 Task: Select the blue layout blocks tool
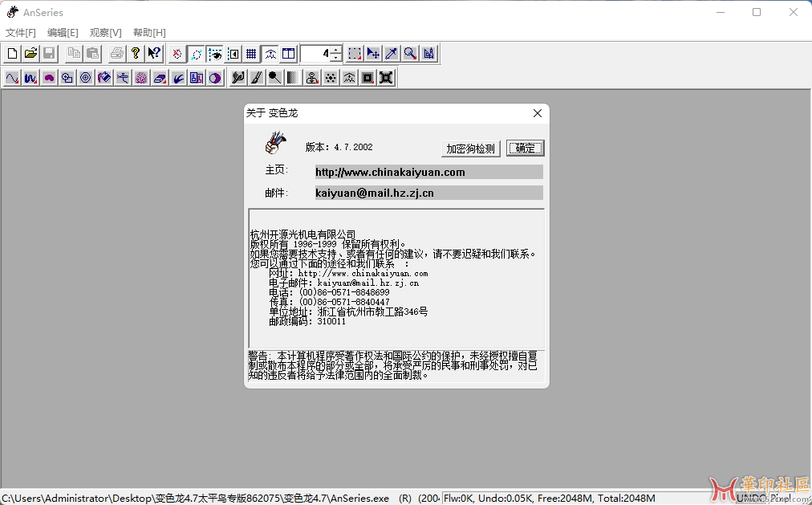coord(197,78)
